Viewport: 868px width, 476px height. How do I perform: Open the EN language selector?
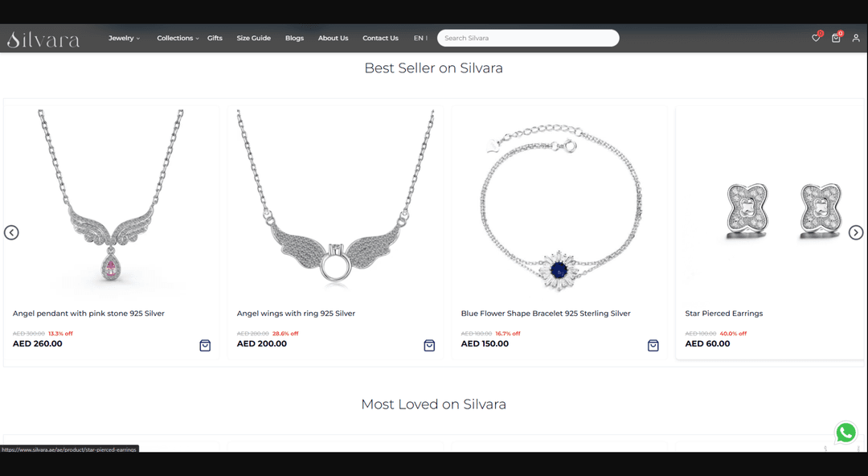[x=420, y=39]
